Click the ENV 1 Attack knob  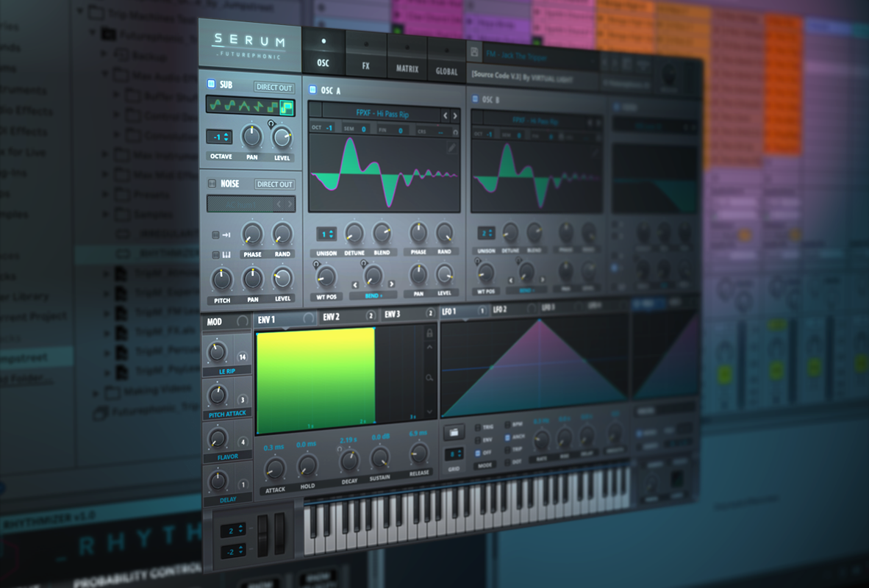(274, 468)
